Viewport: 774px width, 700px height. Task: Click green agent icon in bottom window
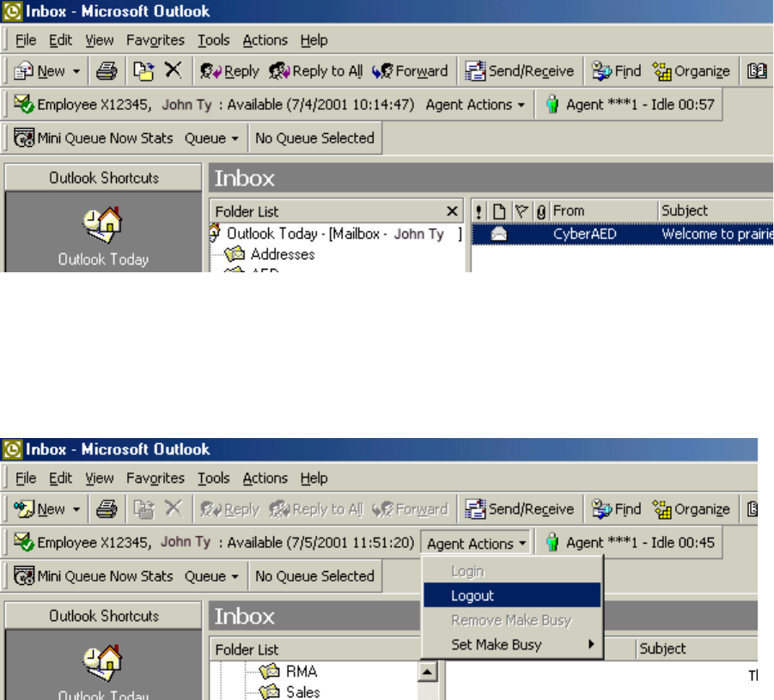[x=552, y=543]
